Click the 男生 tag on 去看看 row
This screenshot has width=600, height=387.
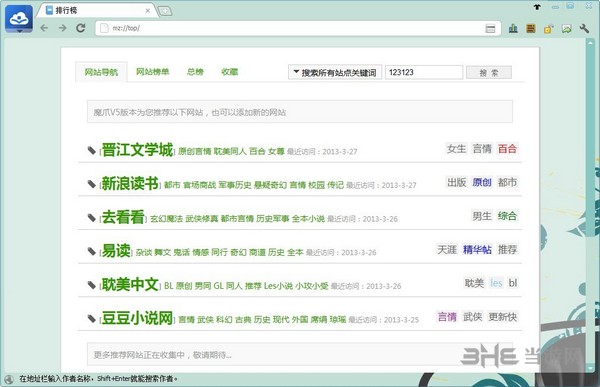482,216
